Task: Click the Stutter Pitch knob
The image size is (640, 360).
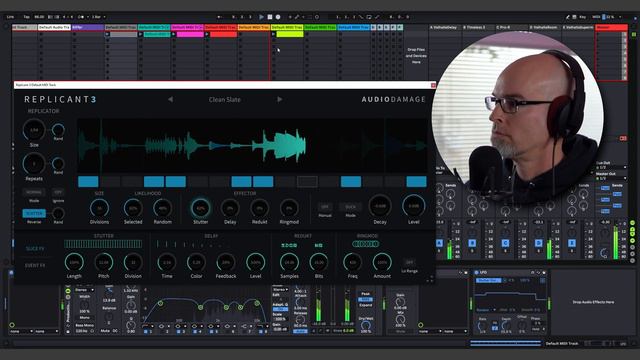Action: 104,262
